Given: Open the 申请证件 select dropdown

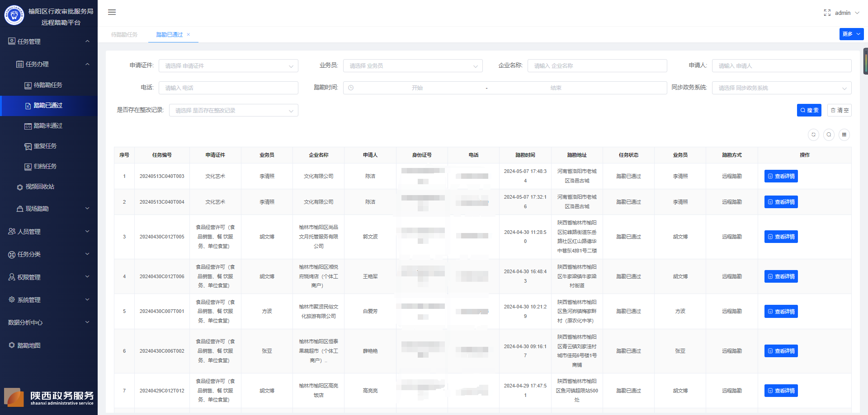Looking at the screenshot, I should point(228,66).
